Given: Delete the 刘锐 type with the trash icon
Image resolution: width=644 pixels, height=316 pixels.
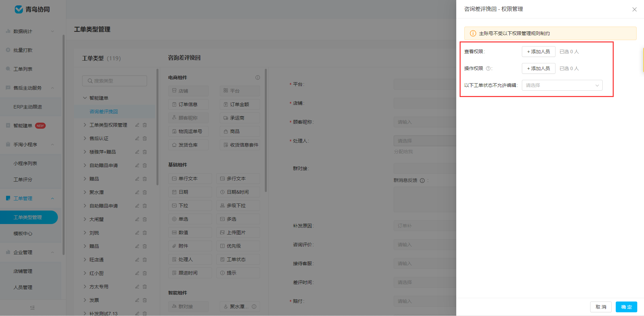Looking at the screenshot, I should (145, 233).
